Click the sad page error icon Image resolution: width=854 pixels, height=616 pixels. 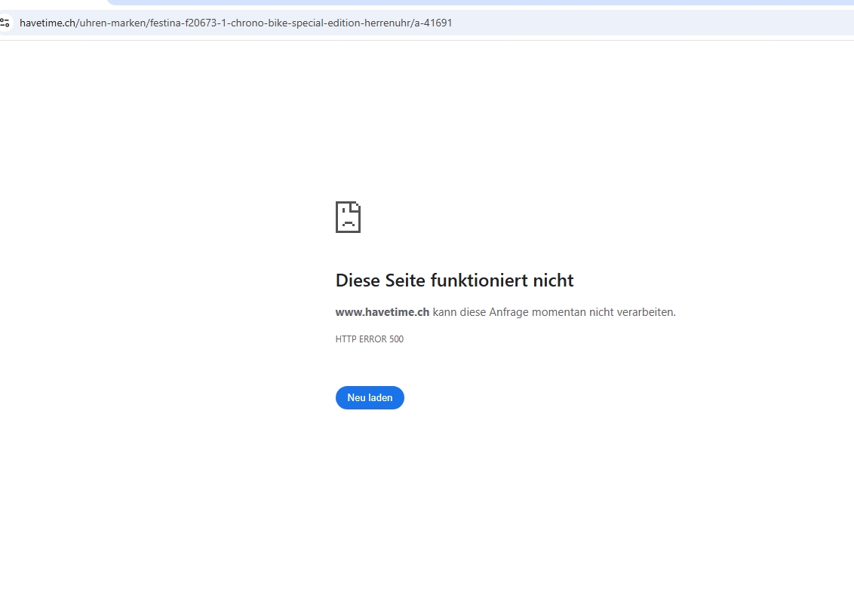point(348,217)
